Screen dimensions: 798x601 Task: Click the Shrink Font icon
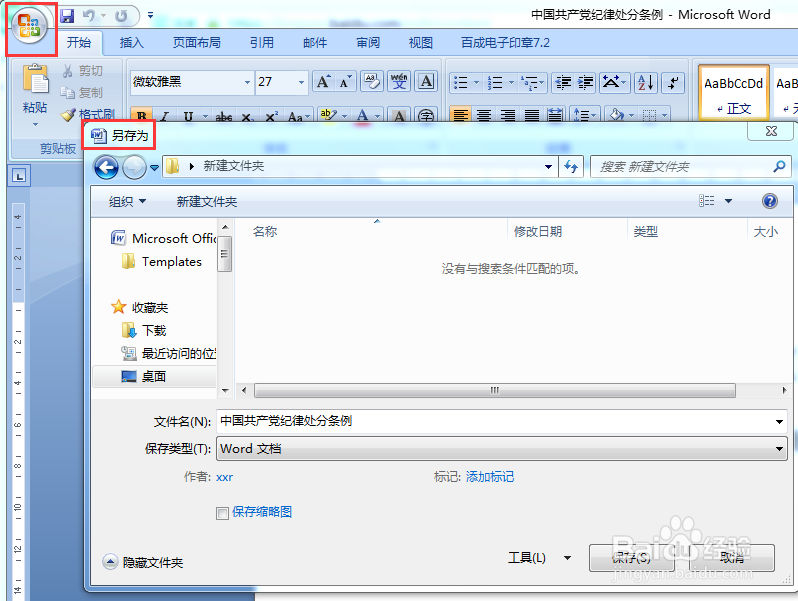click(345, 82)
